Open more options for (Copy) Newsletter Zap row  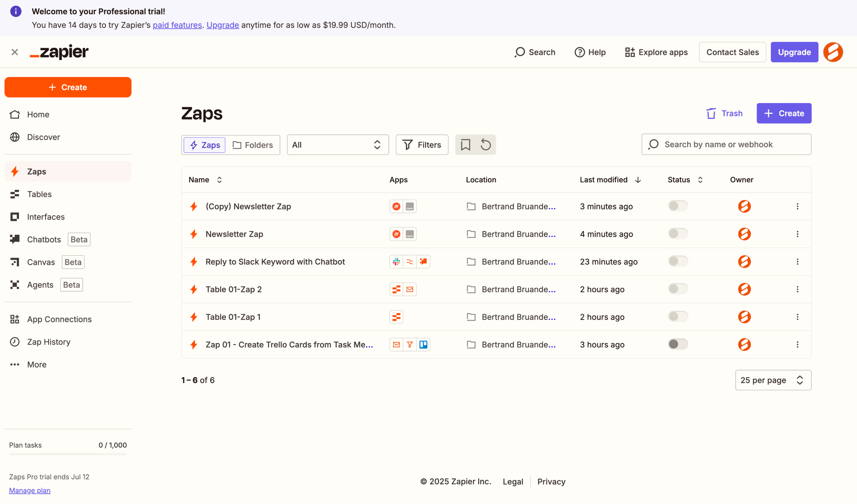(797, 206)
